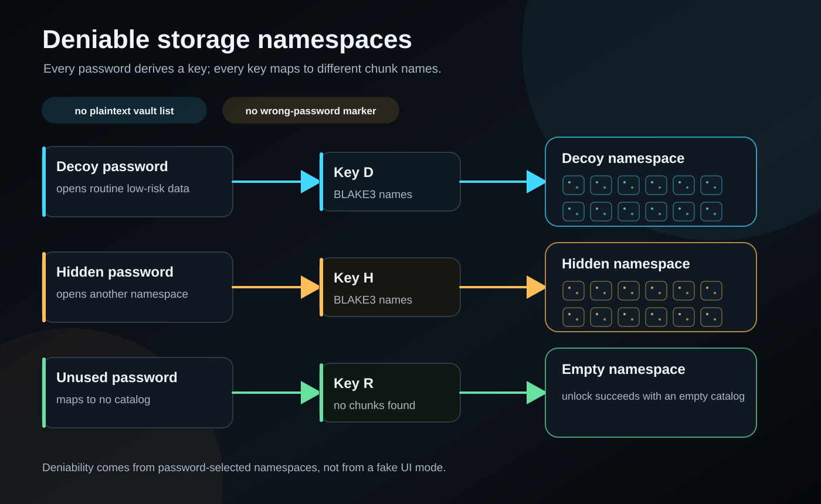Select the "Key R" label
The image size is (821, 504).
[354, 383]
